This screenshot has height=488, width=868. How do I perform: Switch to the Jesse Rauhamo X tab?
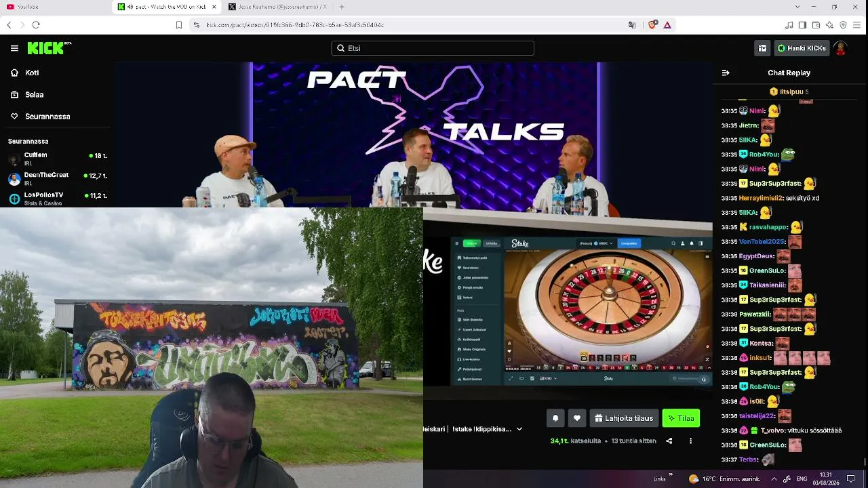point(278,7)
